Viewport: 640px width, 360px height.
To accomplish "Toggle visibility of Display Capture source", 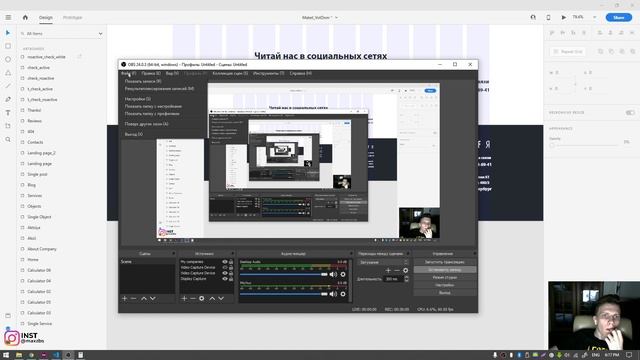I will coord(225,279).
